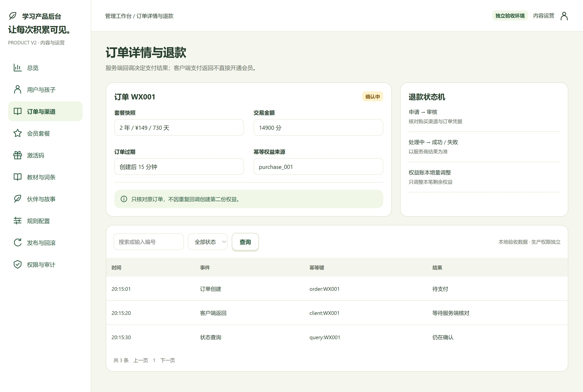Click the 独立验收环境 badge
The image size is (583, 392).
click(x=510, y=16)
